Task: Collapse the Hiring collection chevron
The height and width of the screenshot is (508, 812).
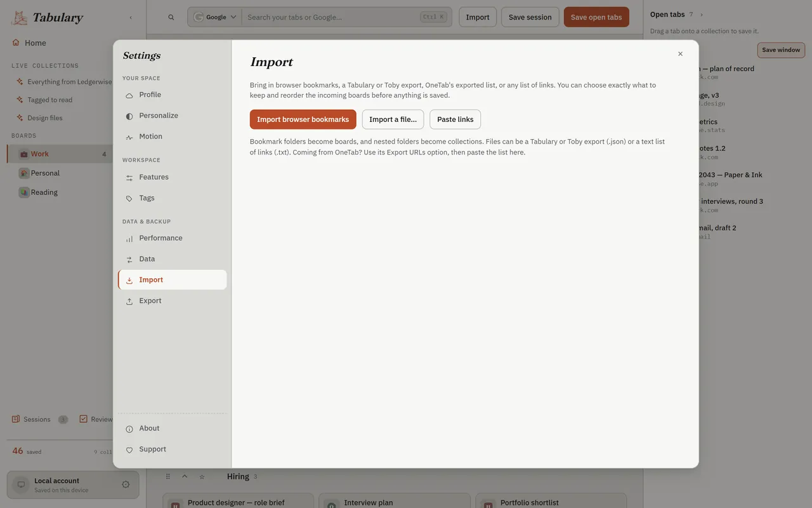Action: [x=185, y=476]
